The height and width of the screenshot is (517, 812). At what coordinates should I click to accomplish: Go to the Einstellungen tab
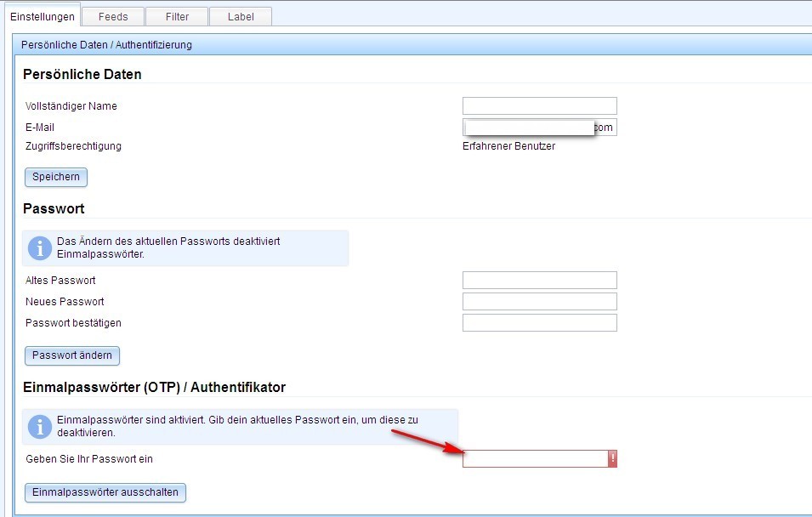click(43, 16)
